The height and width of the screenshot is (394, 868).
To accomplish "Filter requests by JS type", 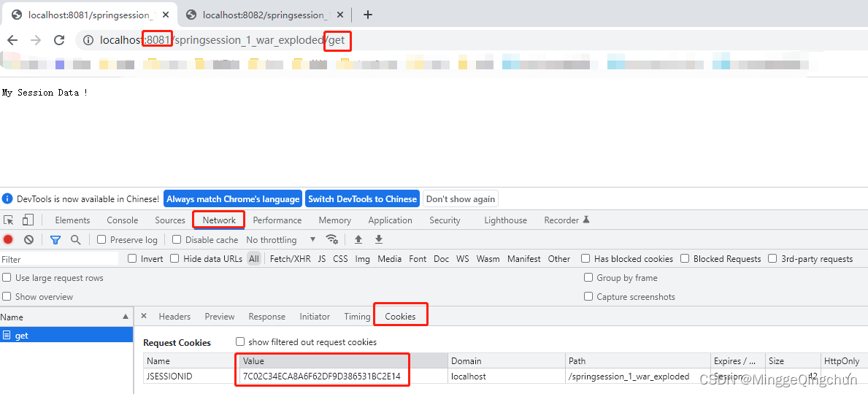I will 322,258.
